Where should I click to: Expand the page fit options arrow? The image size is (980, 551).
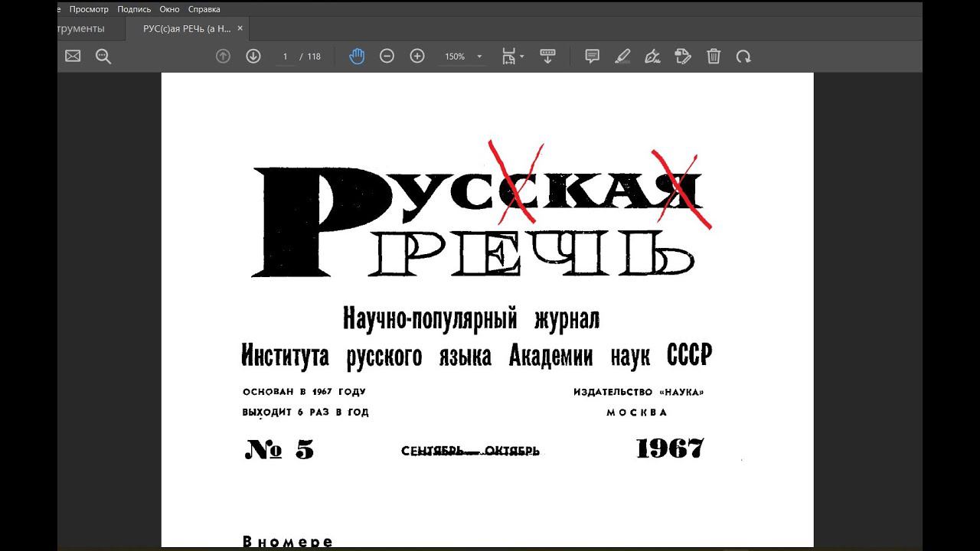522,57
